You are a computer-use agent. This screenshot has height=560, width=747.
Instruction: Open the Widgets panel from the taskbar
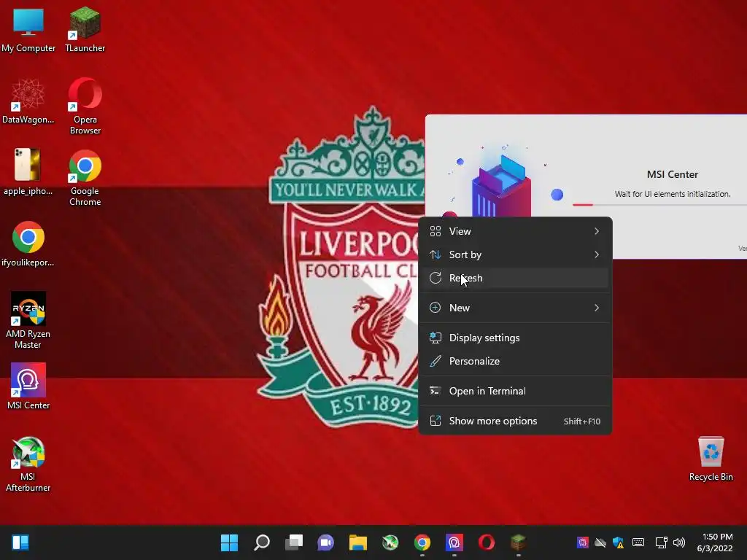click(x=20, y=542)
